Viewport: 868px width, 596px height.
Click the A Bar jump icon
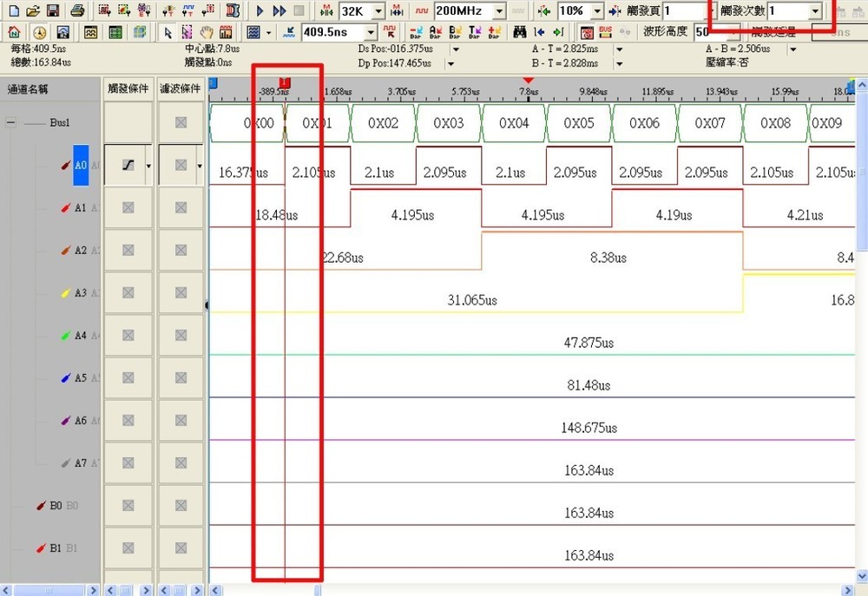(435, 32)
